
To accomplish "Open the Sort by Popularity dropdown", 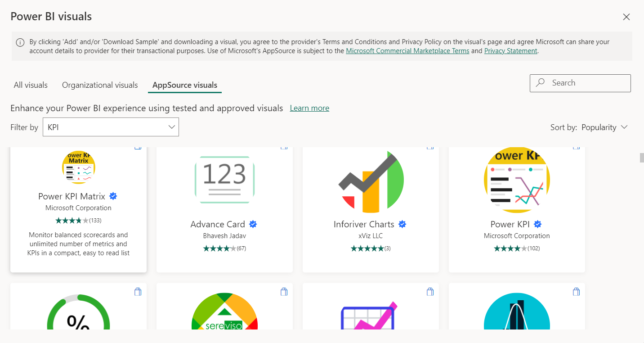I will click(604, 127).
